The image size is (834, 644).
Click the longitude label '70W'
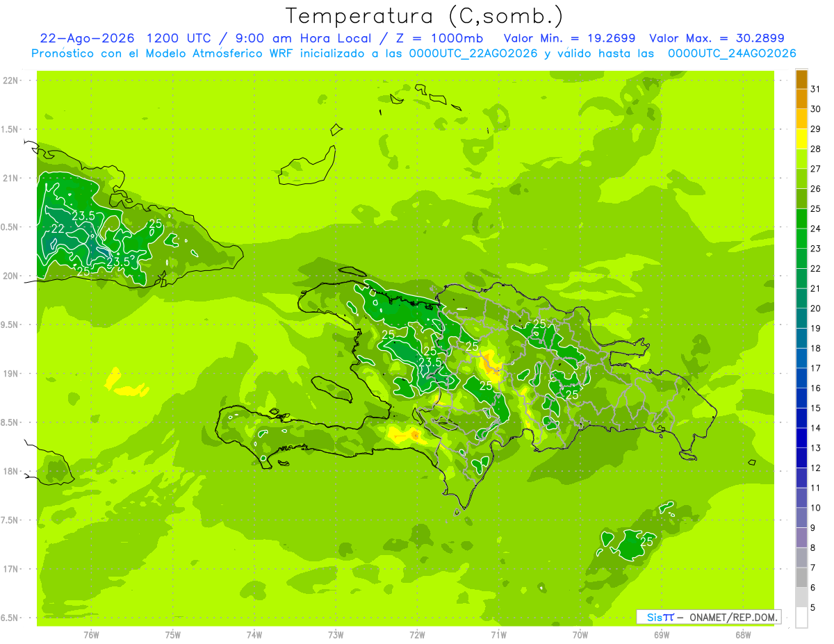(x=580, y=635)
